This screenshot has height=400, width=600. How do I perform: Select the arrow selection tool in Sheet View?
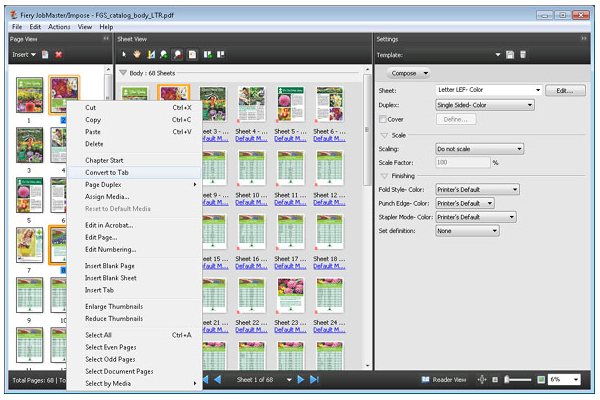point(124,53)
